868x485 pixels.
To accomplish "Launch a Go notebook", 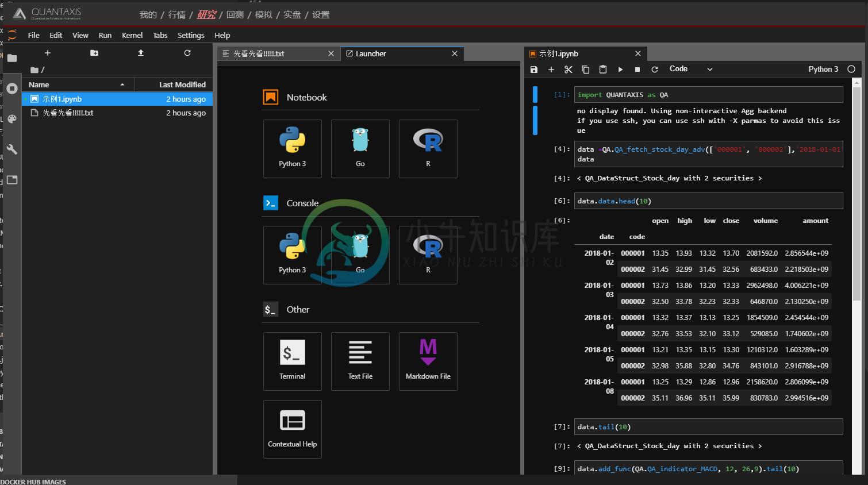I will 360,149.
